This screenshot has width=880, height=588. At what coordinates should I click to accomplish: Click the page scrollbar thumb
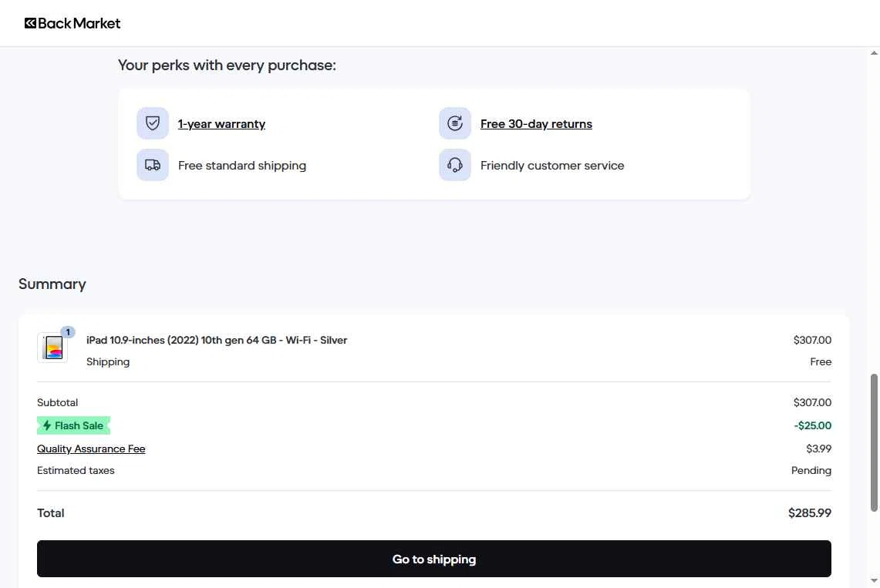[874, 443]
